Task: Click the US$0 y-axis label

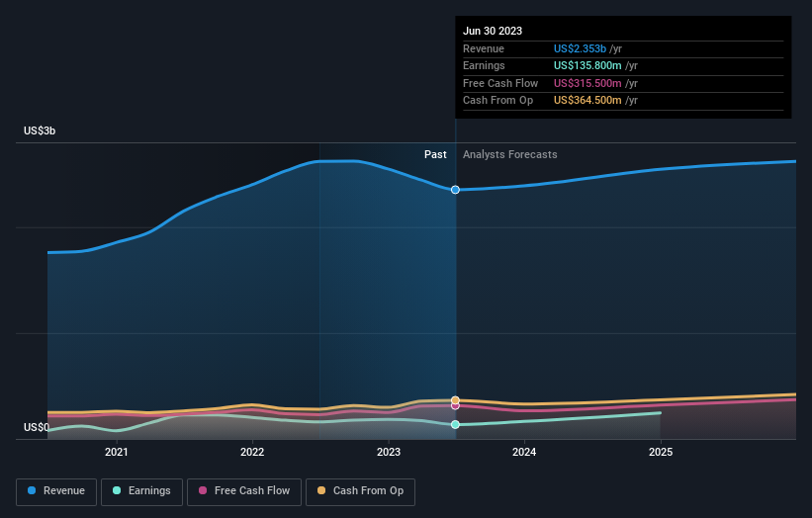Action: 37,427
